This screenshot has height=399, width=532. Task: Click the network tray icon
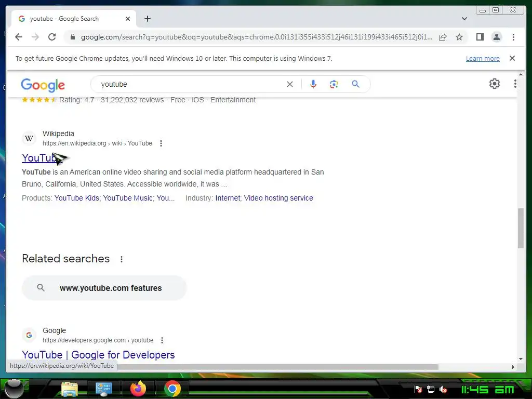click(x=431, y=390)
